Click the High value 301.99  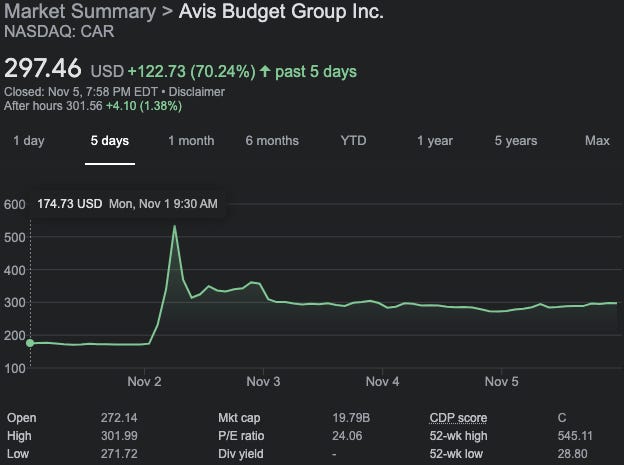119,436
